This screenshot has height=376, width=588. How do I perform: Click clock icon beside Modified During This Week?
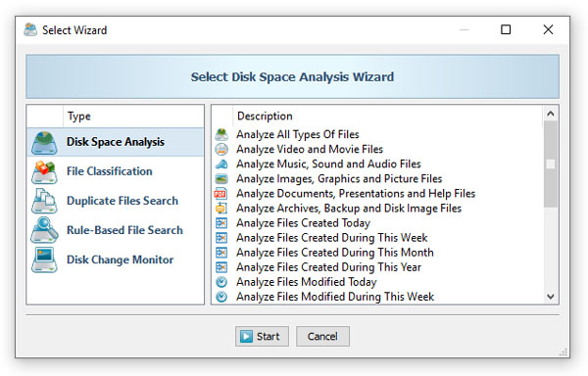(x=221, y=297)
